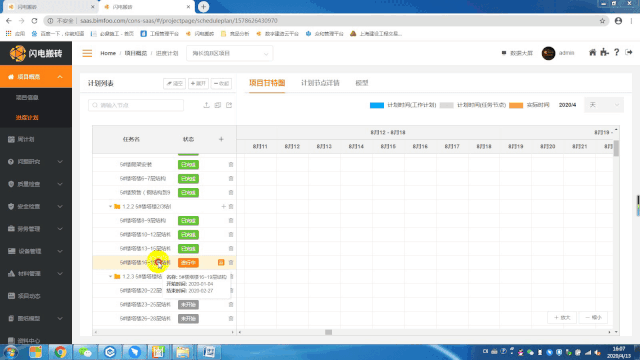
Task: Reload the page in the browser
Action: tap(34, 21)
